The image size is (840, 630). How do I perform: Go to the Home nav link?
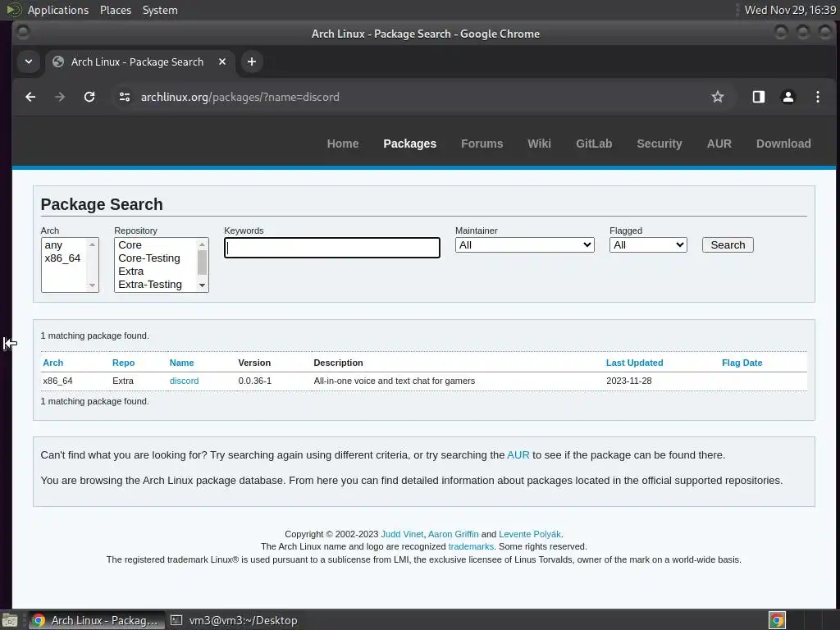pyautogui.click(x=343, y=144)
